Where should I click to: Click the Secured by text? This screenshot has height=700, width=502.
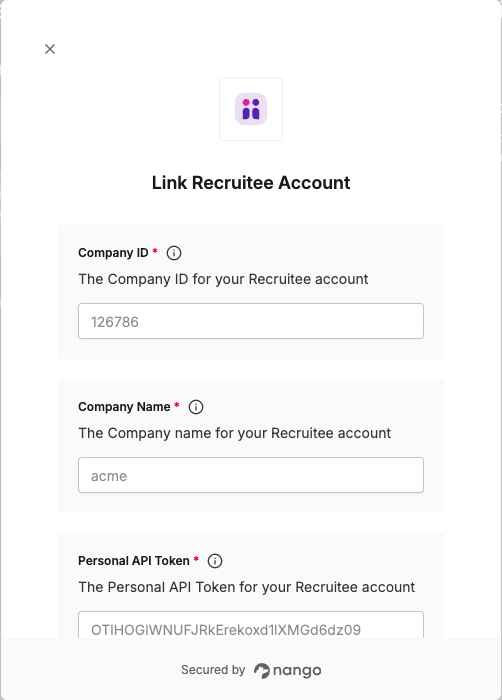point(213,670)
